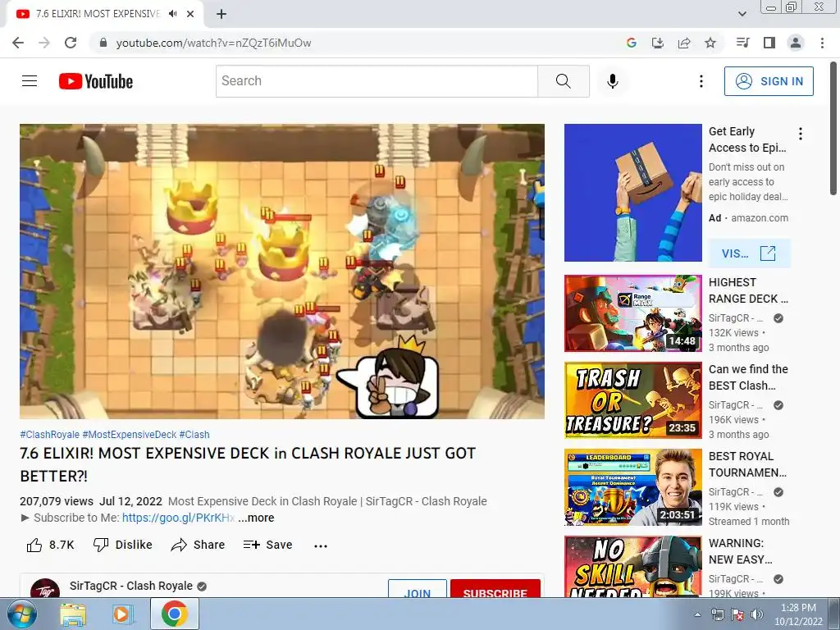Expand the description with ...more
840x630 pixels.
coord(256,518)
